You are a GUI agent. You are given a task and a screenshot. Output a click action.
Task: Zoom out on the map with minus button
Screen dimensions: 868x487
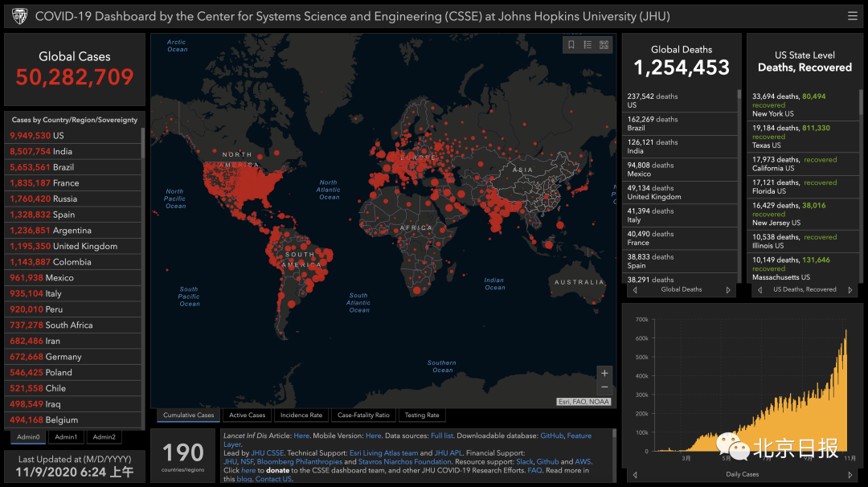tap(604, 387)
